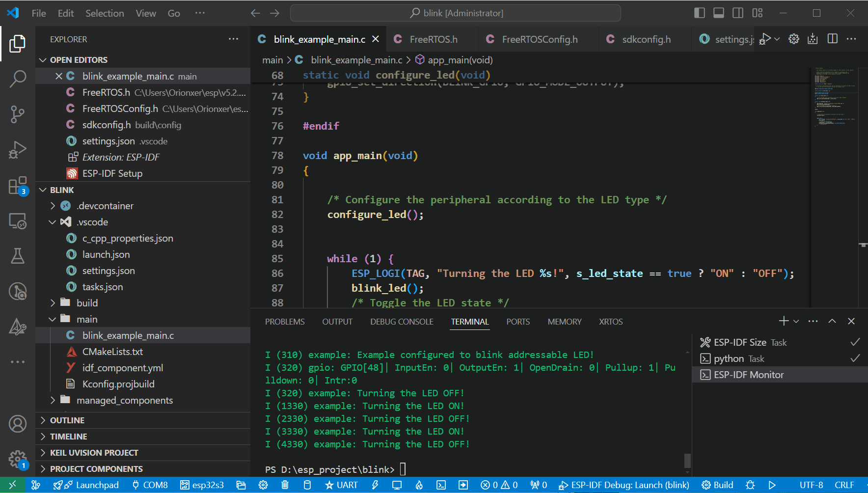The height and width of the screenshot is (493, 868).
Task: Click the debug bug icon in status bar
Action: coord(750,485)
